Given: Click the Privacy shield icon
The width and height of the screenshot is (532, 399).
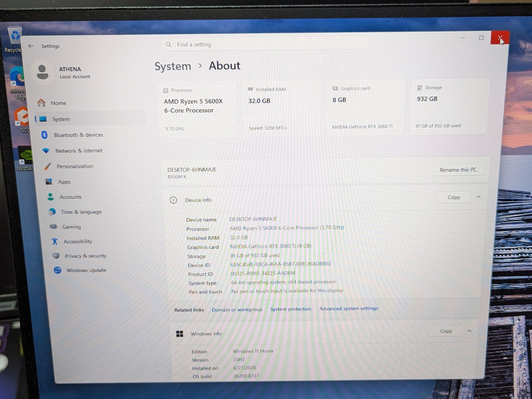Looking at the screenshot, I should 56,256.
